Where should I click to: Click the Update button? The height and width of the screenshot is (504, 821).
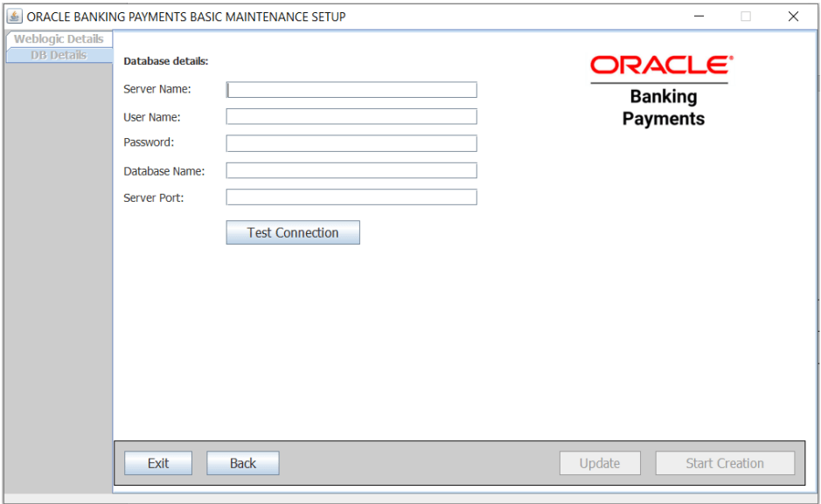click(x=600, y=463)
